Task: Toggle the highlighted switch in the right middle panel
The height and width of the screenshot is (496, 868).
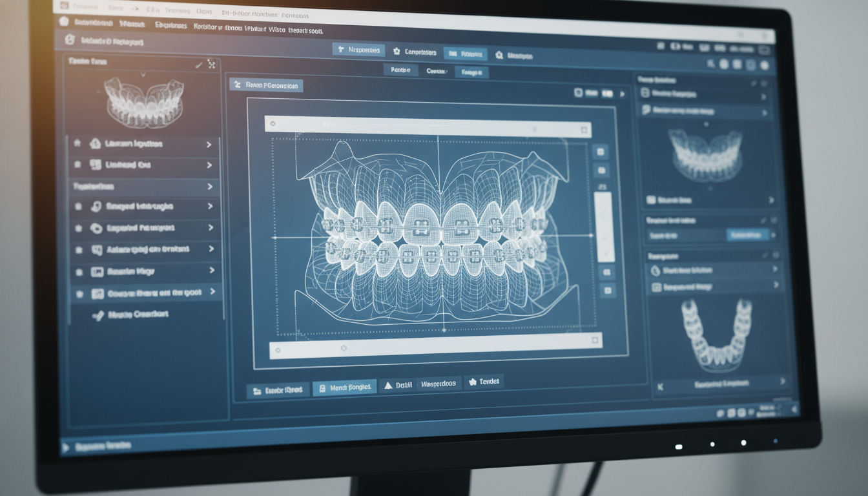Action: tap(747, 235)
